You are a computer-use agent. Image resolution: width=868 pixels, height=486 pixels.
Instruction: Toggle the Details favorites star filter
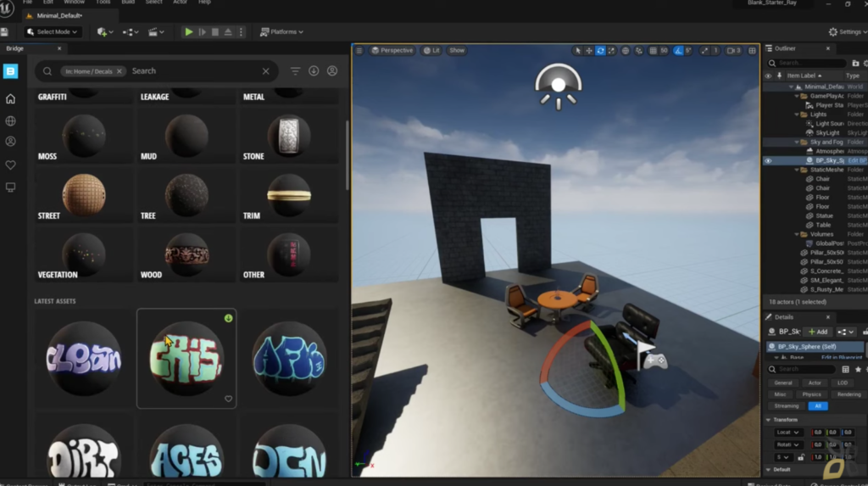click(858, 369)
